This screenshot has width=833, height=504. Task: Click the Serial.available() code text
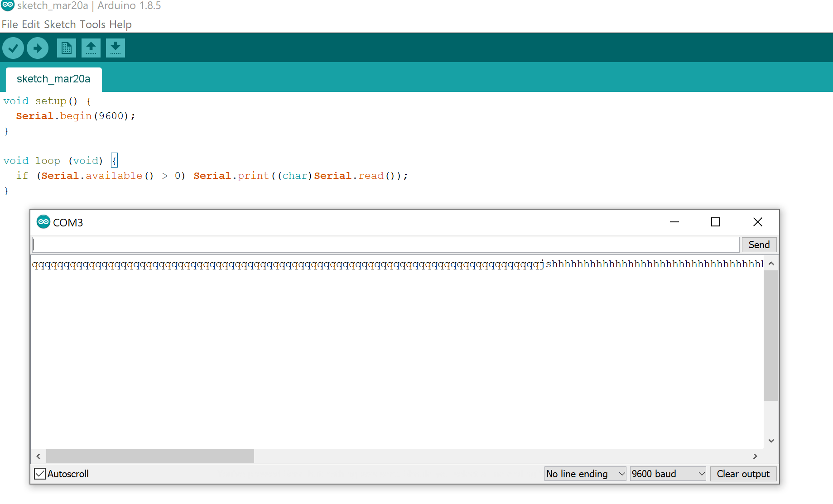pos(98,176)
